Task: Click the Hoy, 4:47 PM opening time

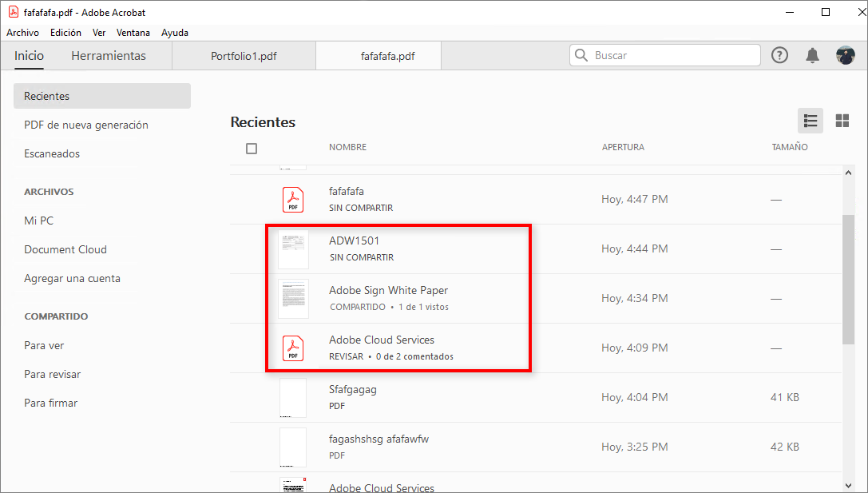Action: click(x=634, y=200)
